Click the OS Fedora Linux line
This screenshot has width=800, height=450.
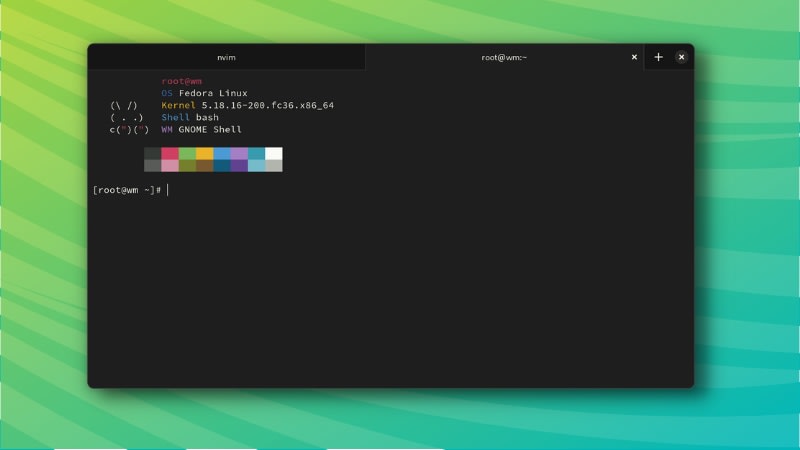coord(204,93)
